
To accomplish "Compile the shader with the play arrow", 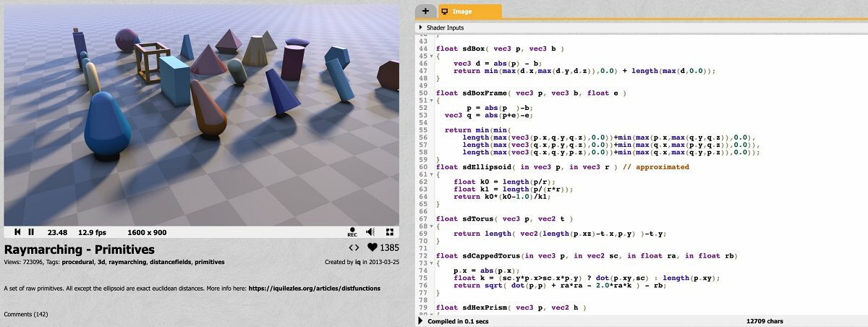I will 422,320.
